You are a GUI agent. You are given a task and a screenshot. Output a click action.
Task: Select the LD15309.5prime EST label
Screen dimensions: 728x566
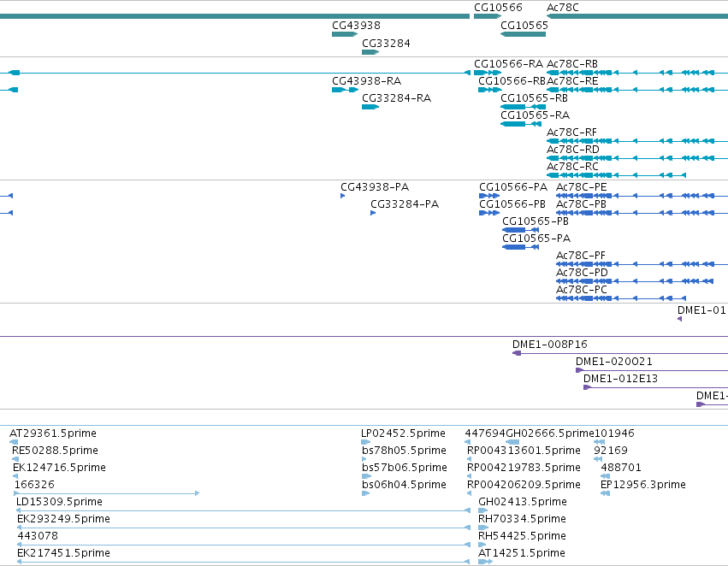tap(59, 502)
